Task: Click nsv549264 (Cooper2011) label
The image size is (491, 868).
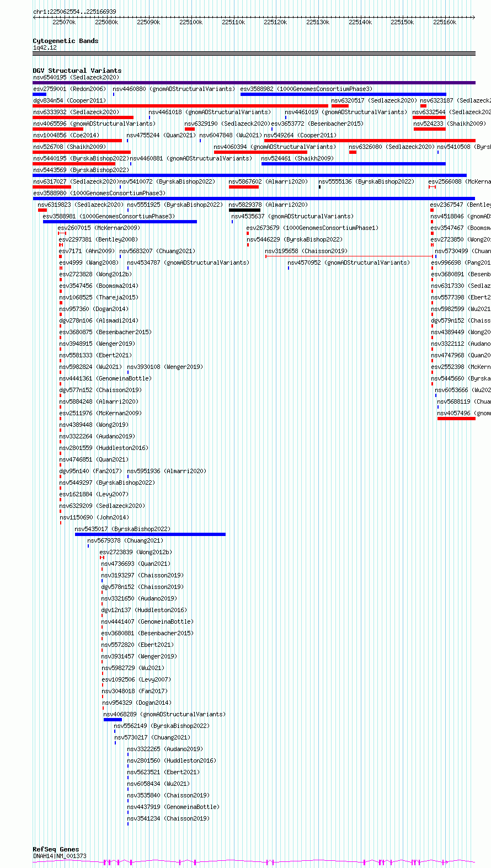Action: (x=300, y=135)
